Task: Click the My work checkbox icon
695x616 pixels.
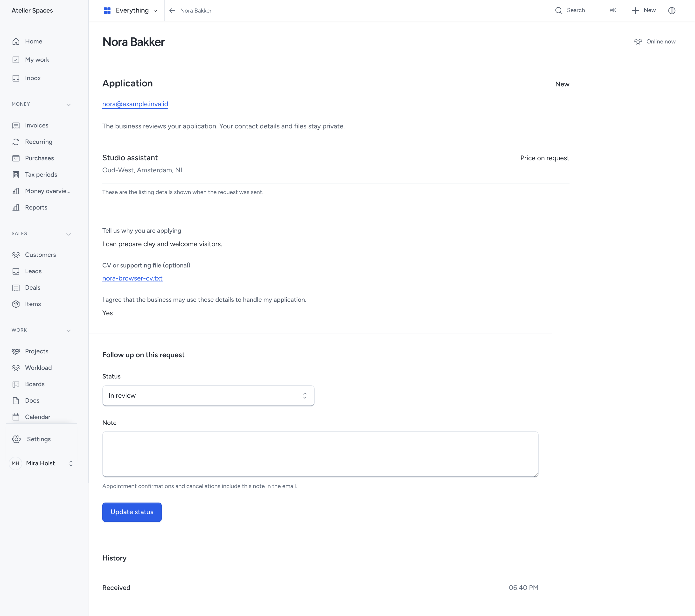Action: 16,60
